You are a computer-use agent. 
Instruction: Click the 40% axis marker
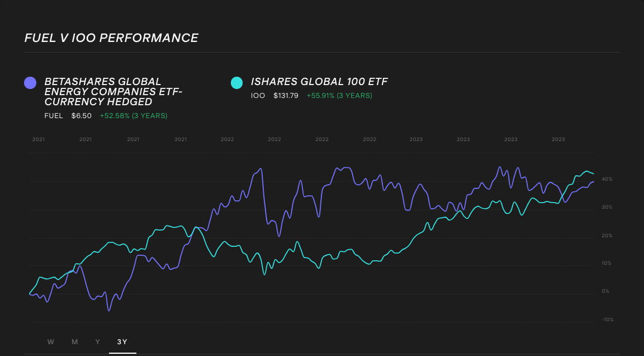(607, 179)
